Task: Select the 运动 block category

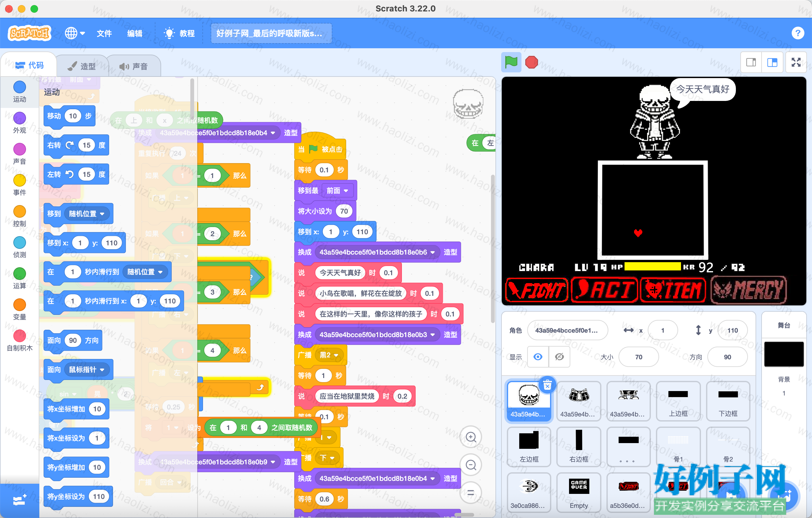Action: pyautogui.click(x=20, y=92)
